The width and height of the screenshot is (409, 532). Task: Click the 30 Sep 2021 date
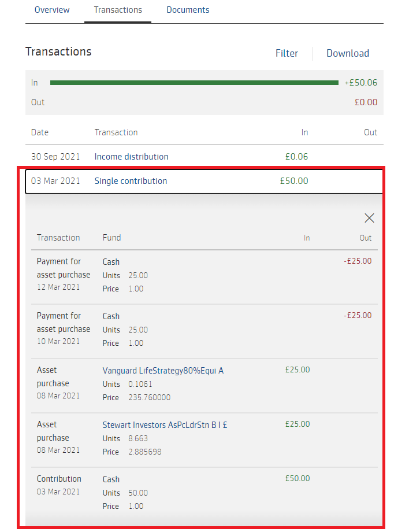(55, 157)
